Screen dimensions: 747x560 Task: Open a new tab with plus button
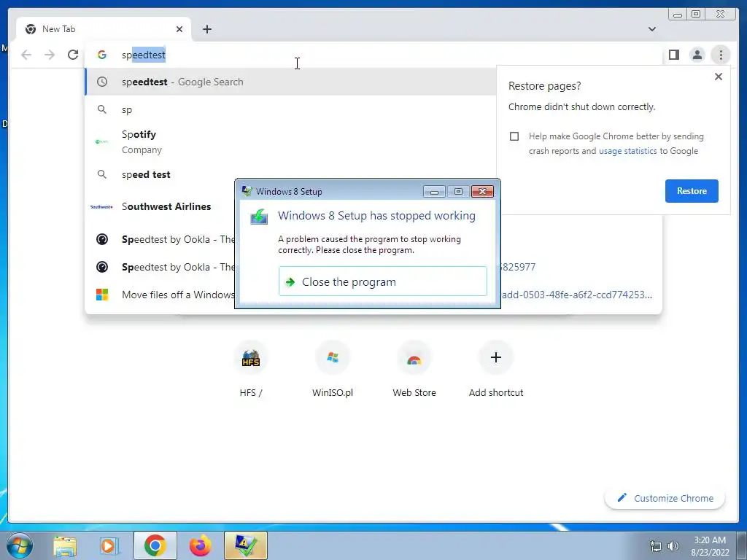206,29
